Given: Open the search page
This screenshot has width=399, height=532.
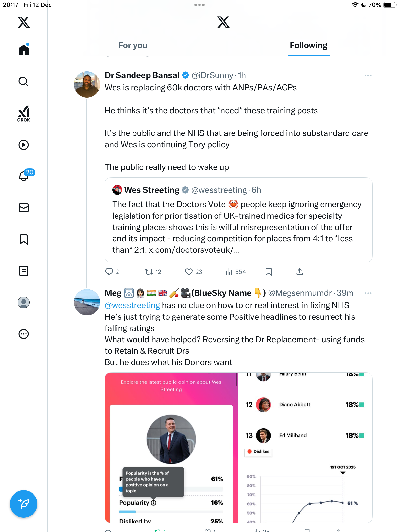Looking at the screenshot, I should [x=24, y=82].
